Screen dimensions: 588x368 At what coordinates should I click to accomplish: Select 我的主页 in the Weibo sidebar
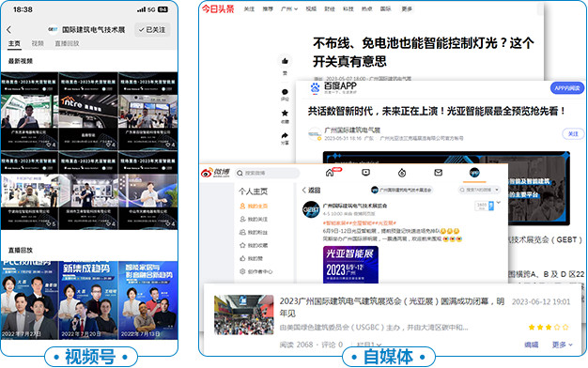254,207
